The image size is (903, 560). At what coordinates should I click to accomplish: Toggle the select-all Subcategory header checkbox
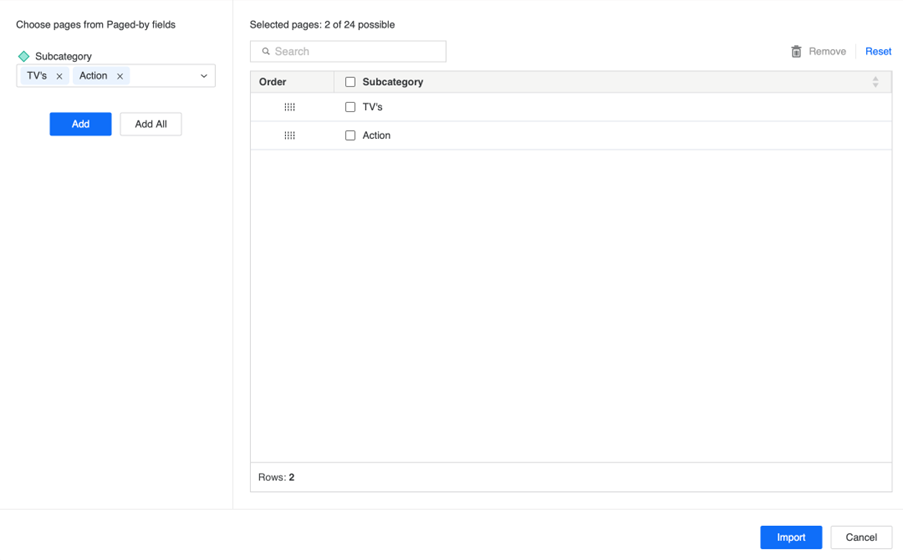(x=350, y=82)
